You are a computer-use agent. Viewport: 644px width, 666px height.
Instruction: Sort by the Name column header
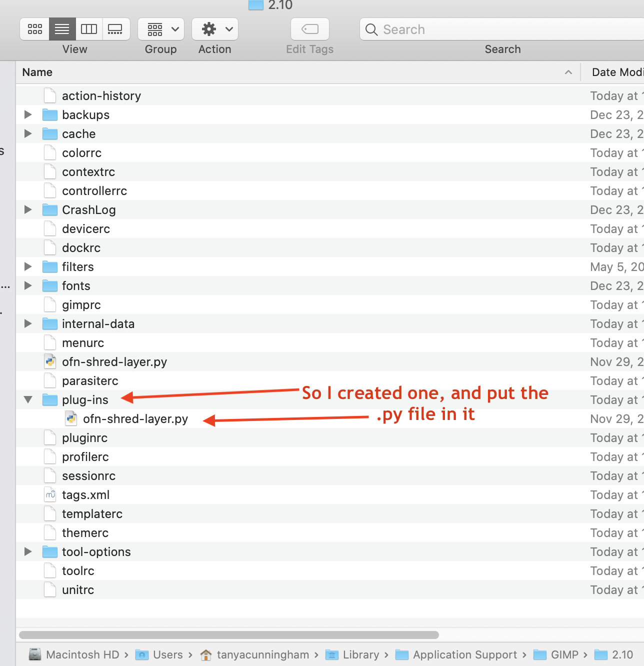click(37, 72)
